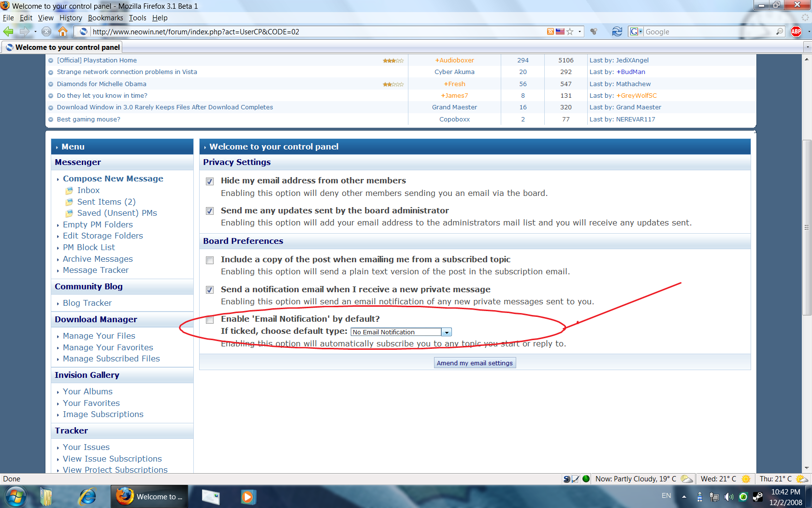Click Amend my email settings button

point(475,363)
